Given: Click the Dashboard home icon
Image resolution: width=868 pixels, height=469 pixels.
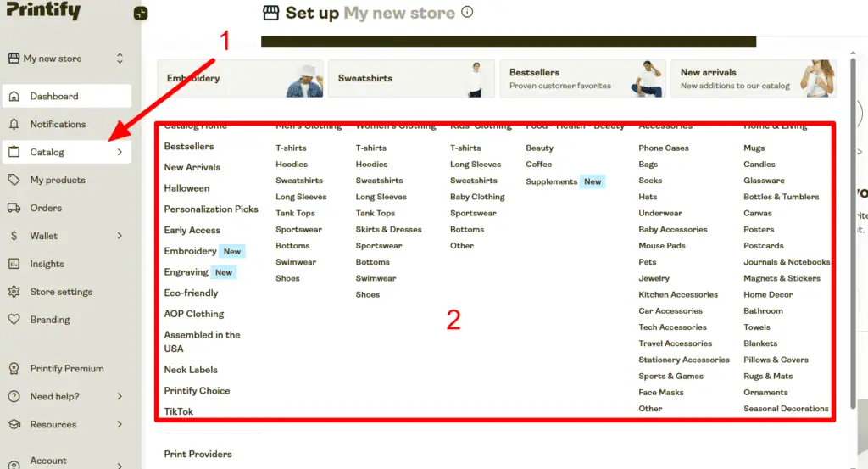Looking at the screenshot, I should pyautogui.click(x=14, y=96).
